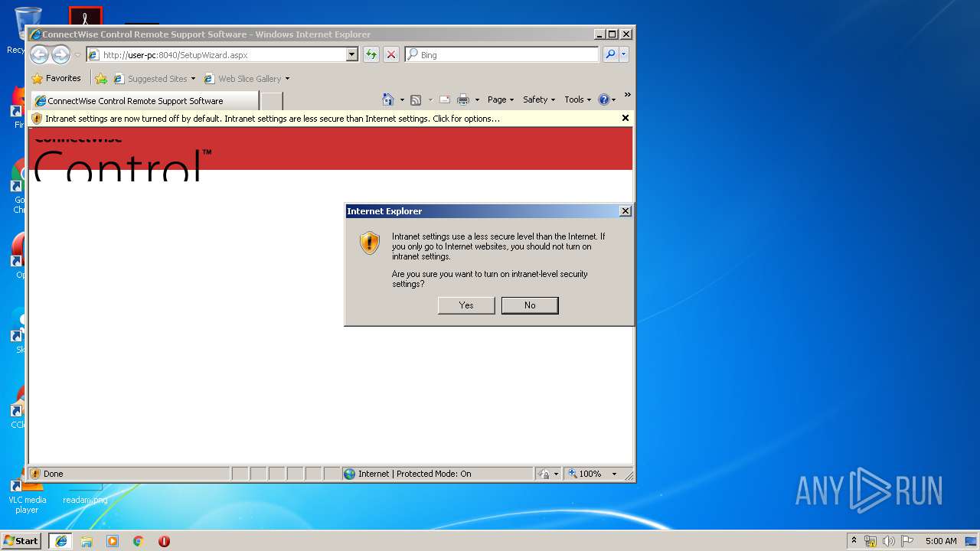Choose No in the intranet dialog
Screen dimensions: 980x551
tap(530, 305)
